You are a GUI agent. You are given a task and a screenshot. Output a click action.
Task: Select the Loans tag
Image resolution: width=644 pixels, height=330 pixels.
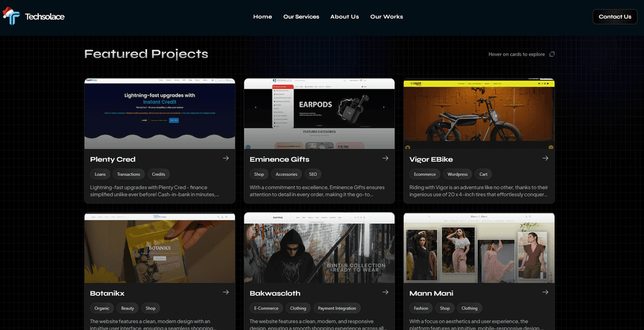tap(100, 174)
